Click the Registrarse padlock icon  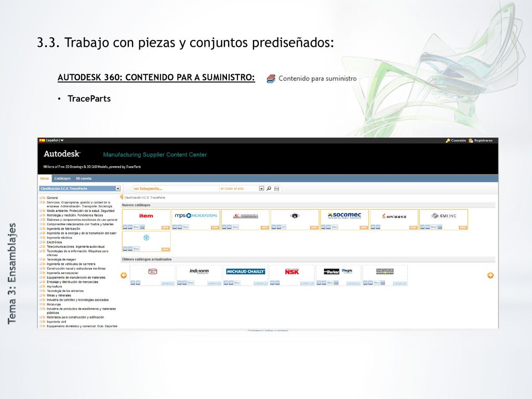pyautogui.click(x=471, y=140)
